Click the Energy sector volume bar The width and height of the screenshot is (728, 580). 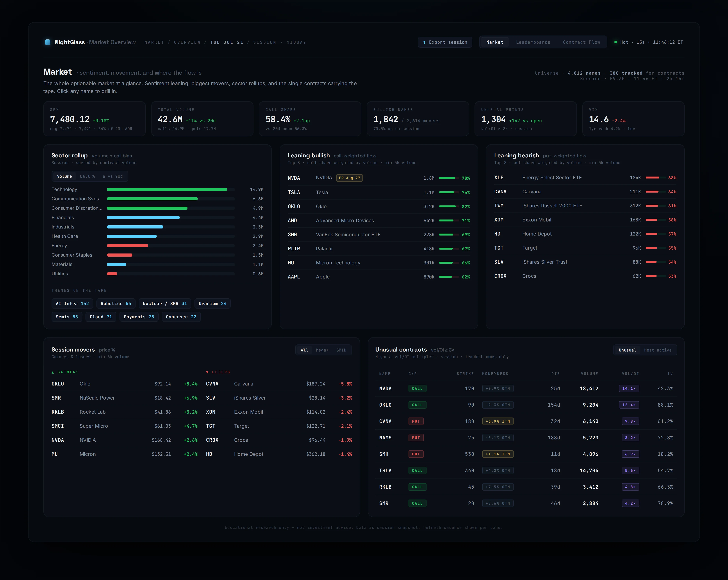coord(127,246)
